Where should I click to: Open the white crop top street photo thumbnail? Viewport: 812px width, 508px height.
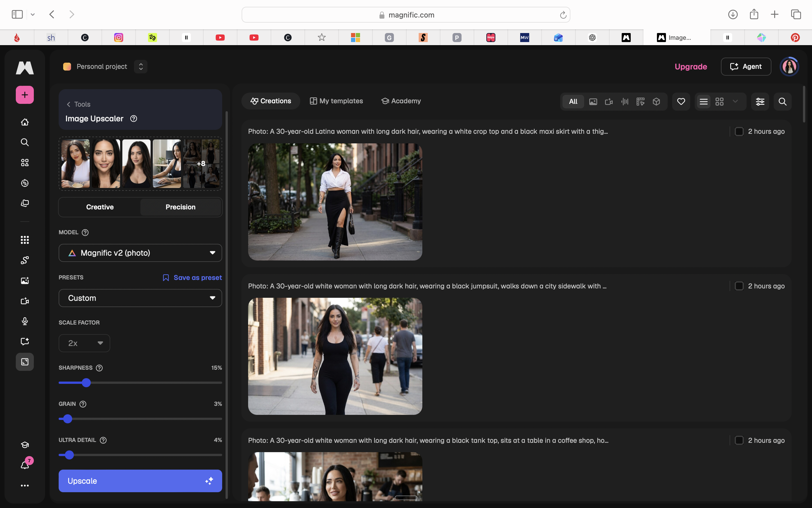(335, 202)
